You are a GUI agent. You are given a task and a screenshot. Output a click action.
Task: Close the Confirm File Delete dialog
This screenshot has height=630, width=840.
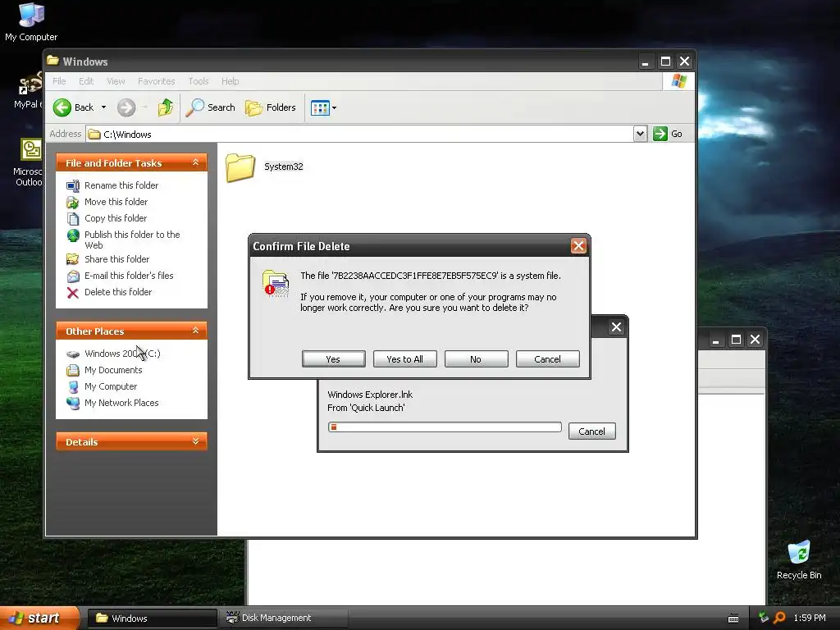point(578,246)
